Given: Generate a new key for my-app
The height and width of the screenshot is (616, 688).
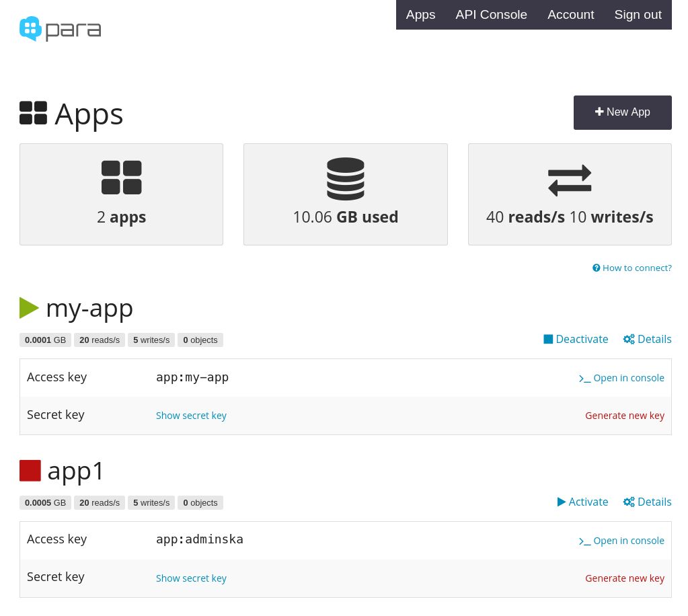Looking at the screenshot, I should tap(625, 415).
